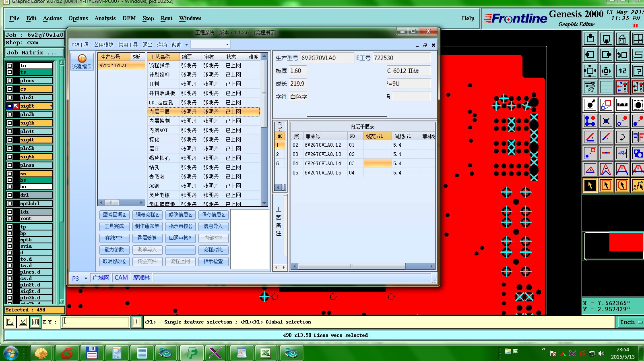Open the floppy disk taskbar icon

pyautogui.click(x=92, y=353)
